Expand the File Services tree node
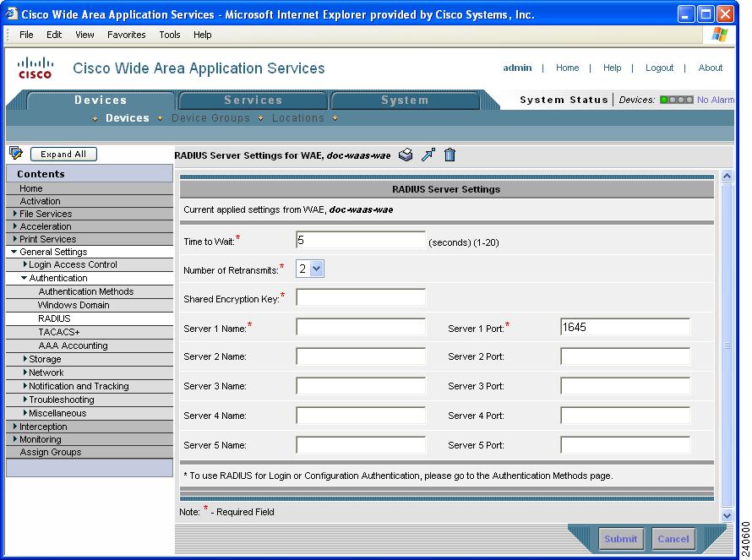The width and height of the screenshot is (752, 560). tap(15, 214)
